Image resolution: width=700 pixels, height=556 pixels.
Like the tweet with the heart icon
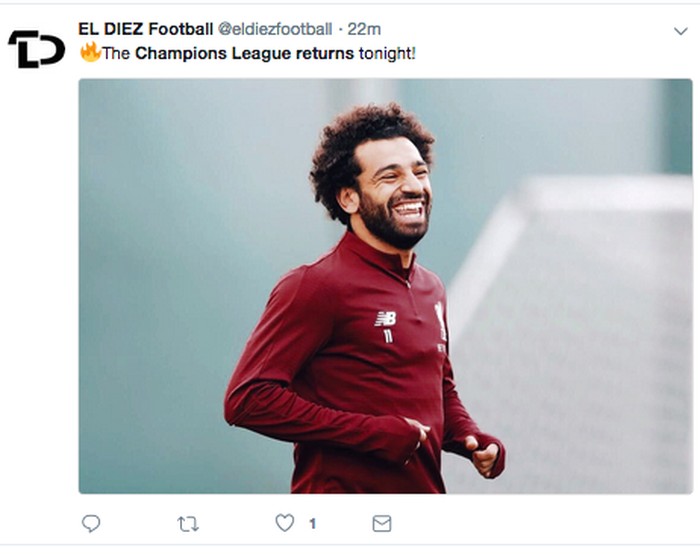pos(285,523)
